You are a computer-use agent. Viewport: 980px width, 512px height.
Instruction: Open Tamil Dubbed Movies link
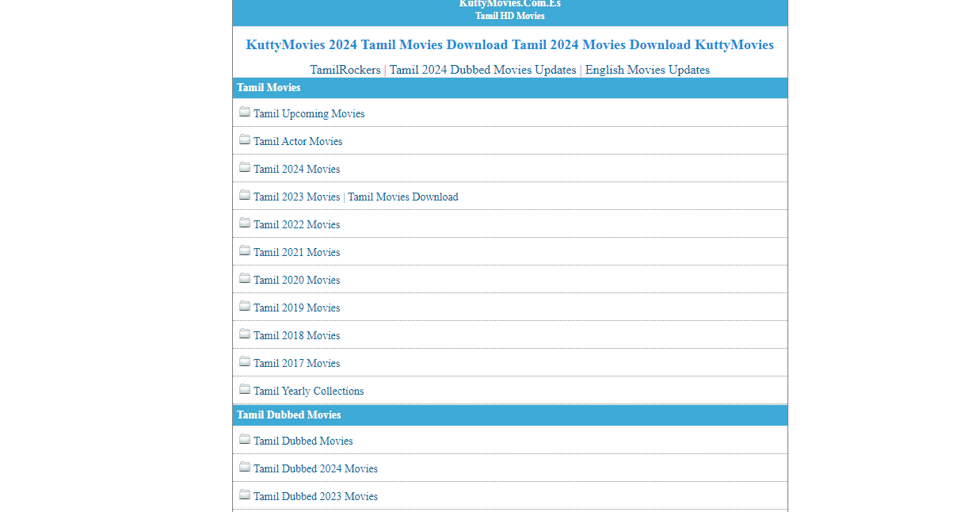click(x=303, y=441)
